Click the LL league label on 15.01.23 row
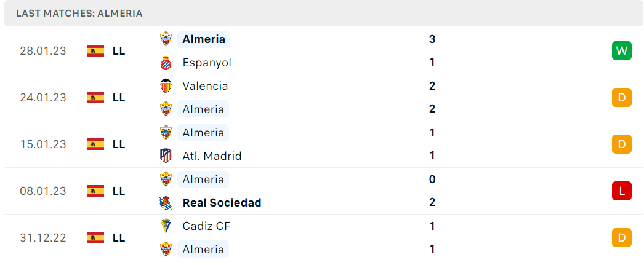The width and height of the screenshot is (644, 265). click(x=119, y=144)
